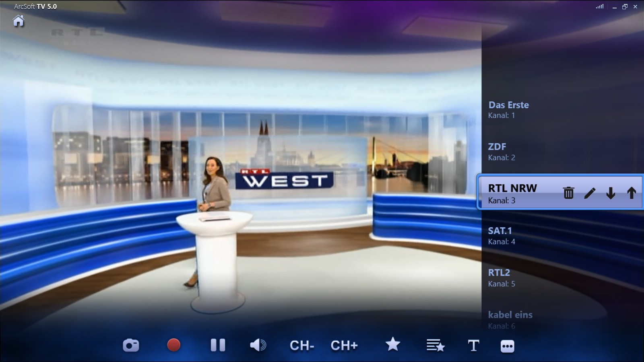Select the RTL NRW channel entry
The height and width of the screenshot is (362, 644).
[x=559, y=192]
